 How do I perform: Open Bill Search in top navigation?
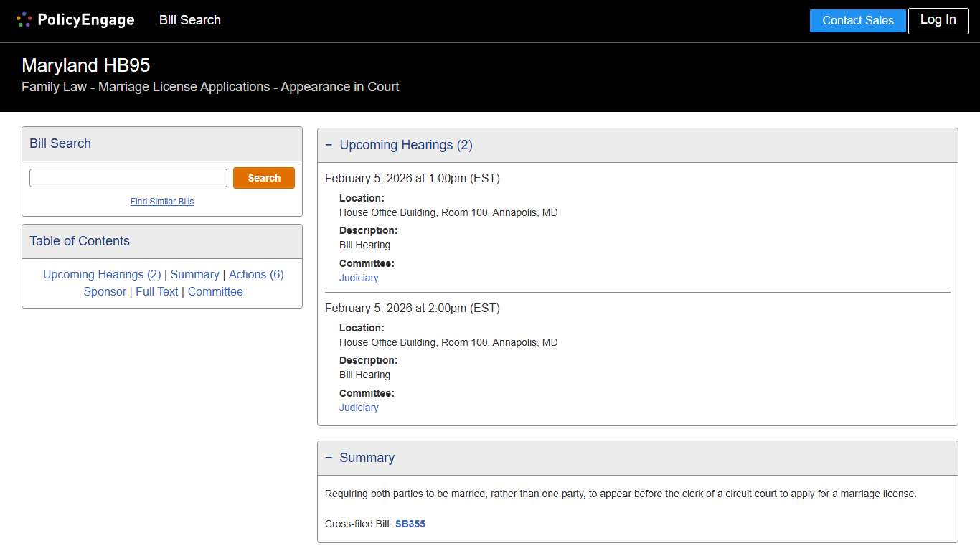(190, 20)
